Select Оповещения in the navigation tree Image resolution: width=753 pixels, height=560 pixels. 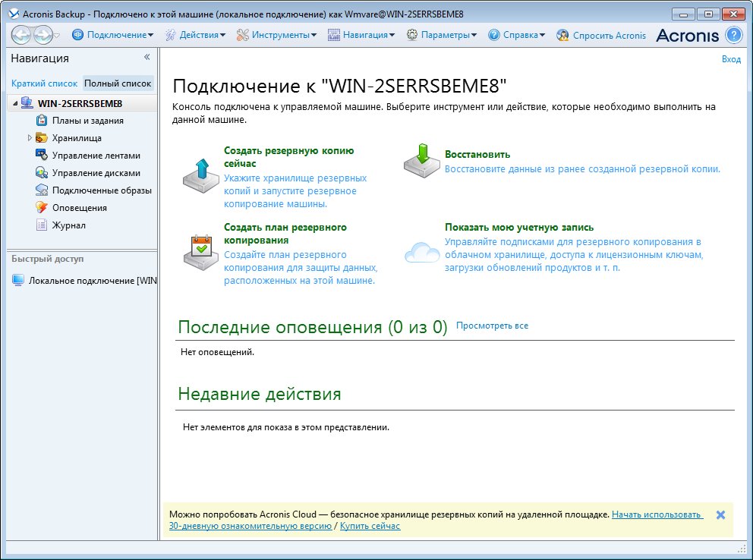(79, 207)
